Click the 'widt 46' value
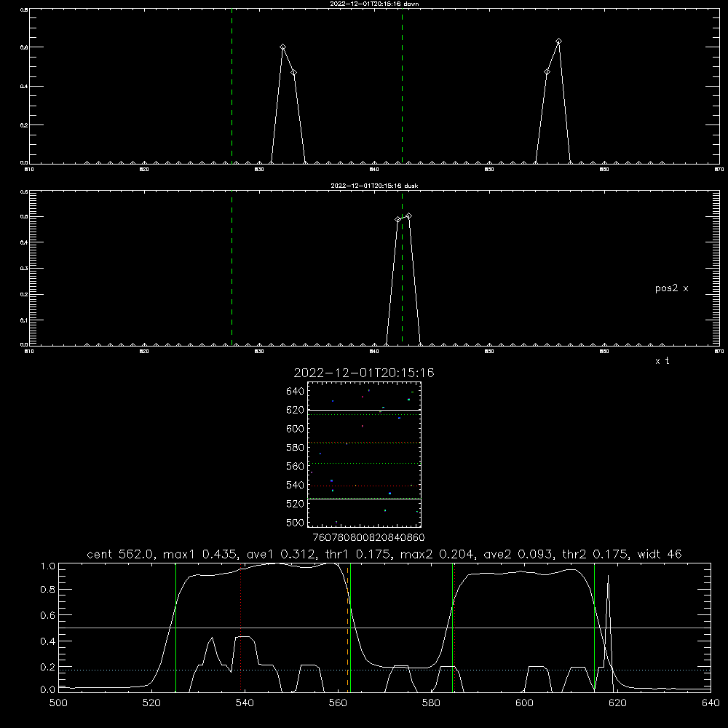 660,554
